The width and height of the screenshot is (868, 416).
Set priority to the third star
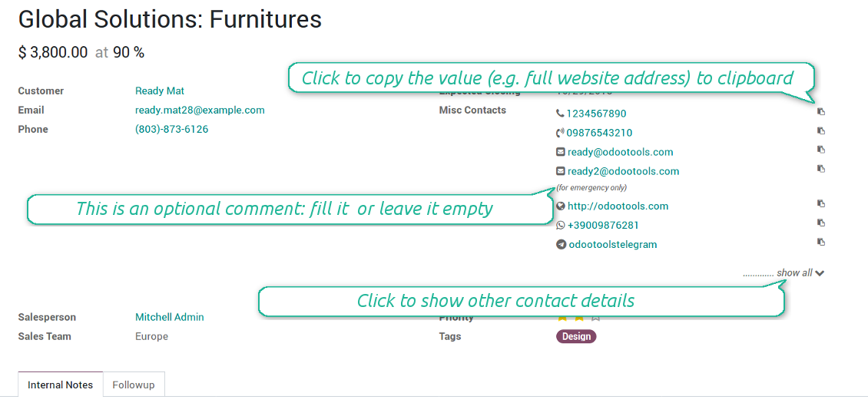tap(596, 318)
